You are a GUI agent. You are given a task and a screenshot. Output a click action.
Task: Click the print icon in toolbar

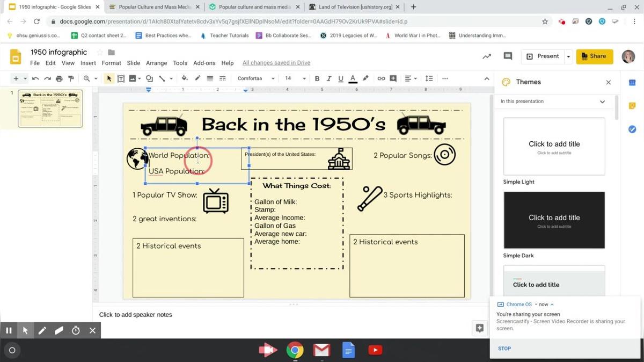click(x=59, y=78)
